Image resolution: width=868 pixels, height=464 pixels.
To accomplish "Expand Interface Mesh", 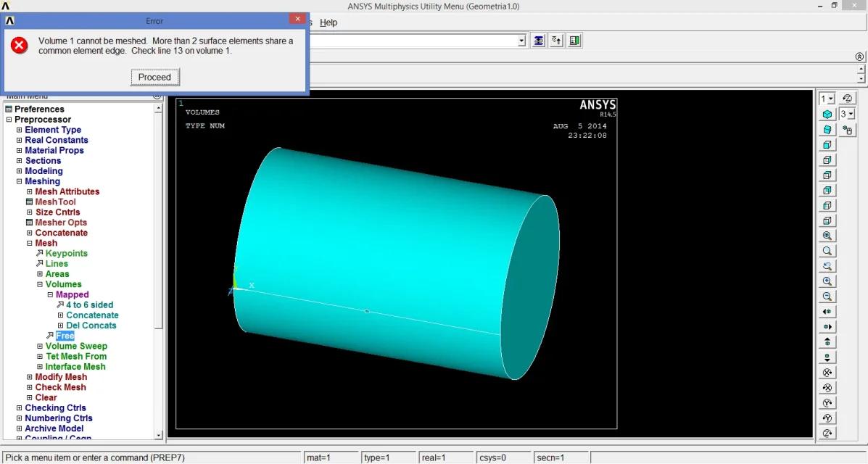I will pos(40,367).
